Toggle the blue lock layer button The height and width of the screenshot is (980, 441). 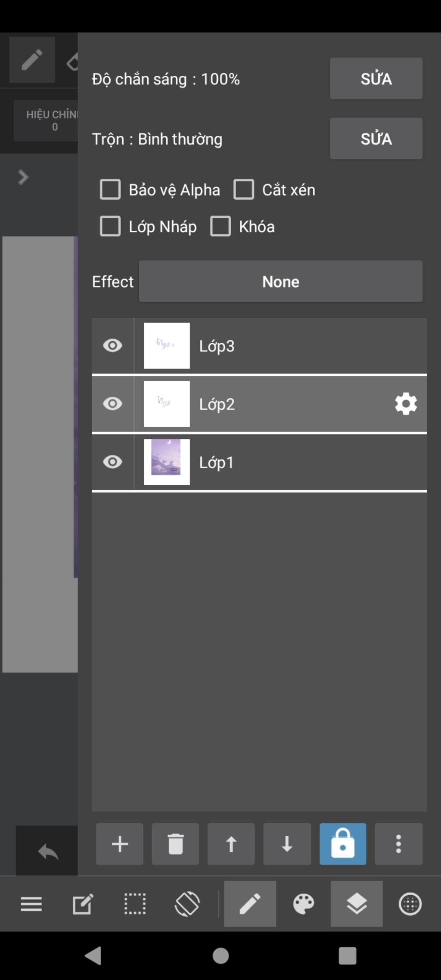click(x=343, y=844)
